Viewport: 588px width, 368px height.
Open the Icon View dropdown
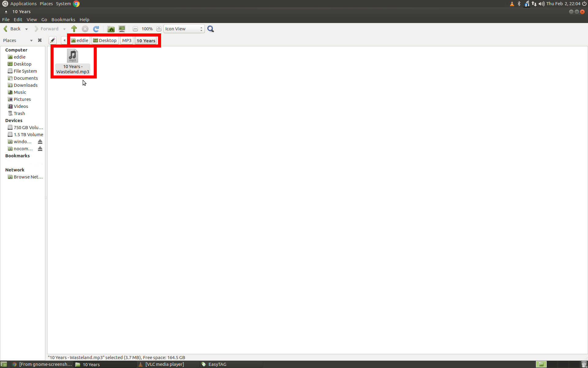pyautogui.click(x=184, y=29)
